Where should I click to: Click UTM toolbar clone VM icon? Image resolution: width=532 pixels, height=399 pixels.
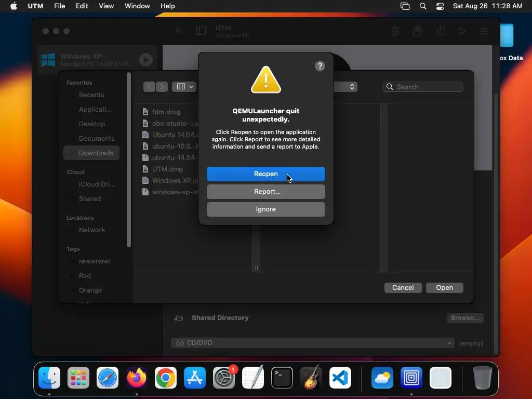pos(418,31)
